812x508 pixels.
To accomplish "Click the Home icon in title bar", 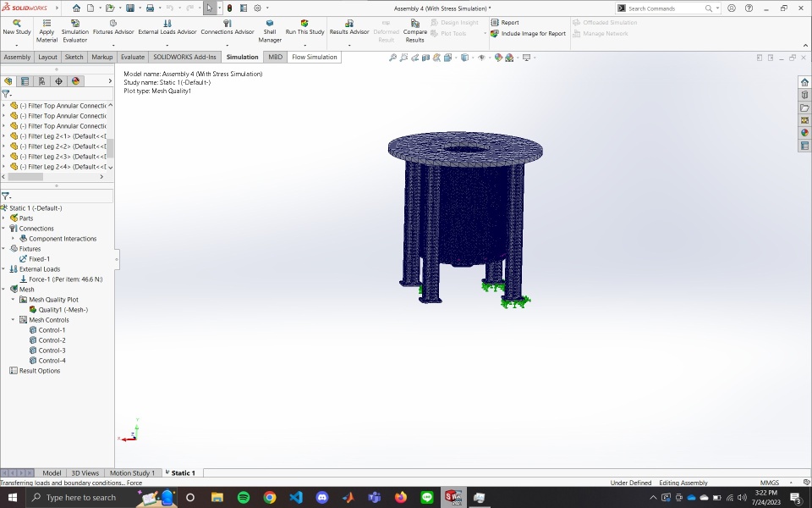I will click(76, 8).
